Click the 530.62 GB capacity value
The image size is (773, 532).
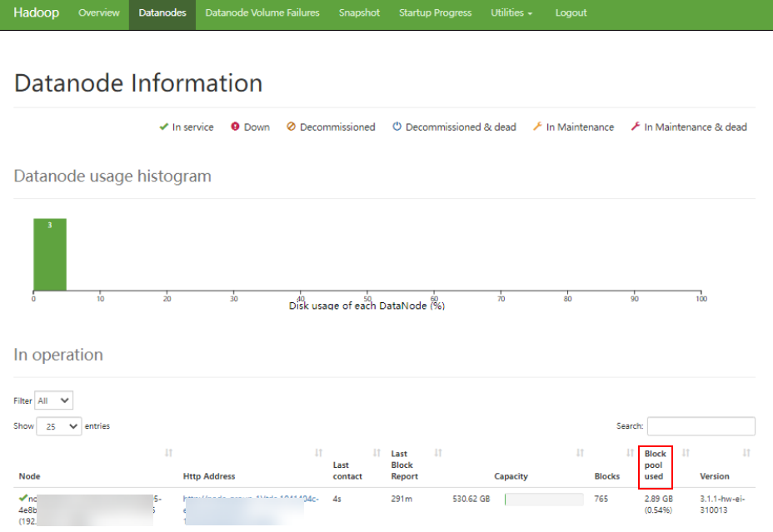click(471, 499)
